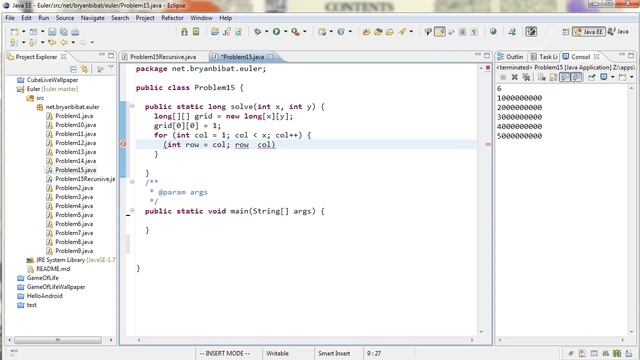The height and width of the screenshot is (360, 640).
Task: Click the Project Explorer horizontal scrollbar
Action: (x=58, y=340)
